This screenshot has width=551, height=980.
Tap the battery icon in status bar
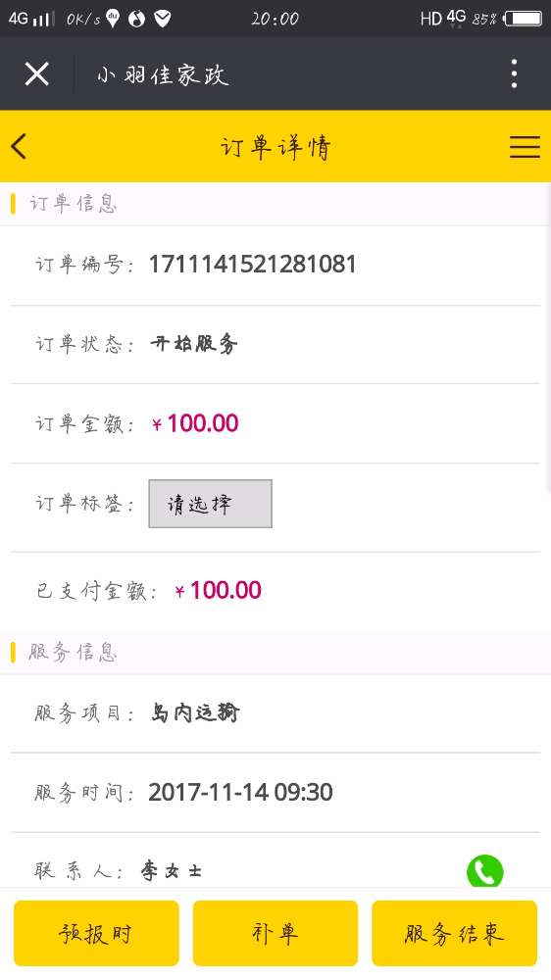click(x=523, y=19)
